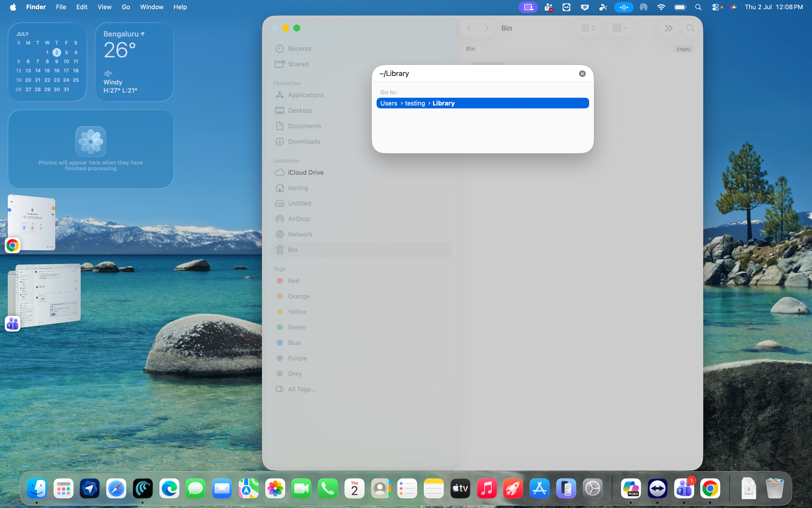Go forward in Finder window
Image resolution: width=812 pixels, height=508 pixels.
point(486,28)
